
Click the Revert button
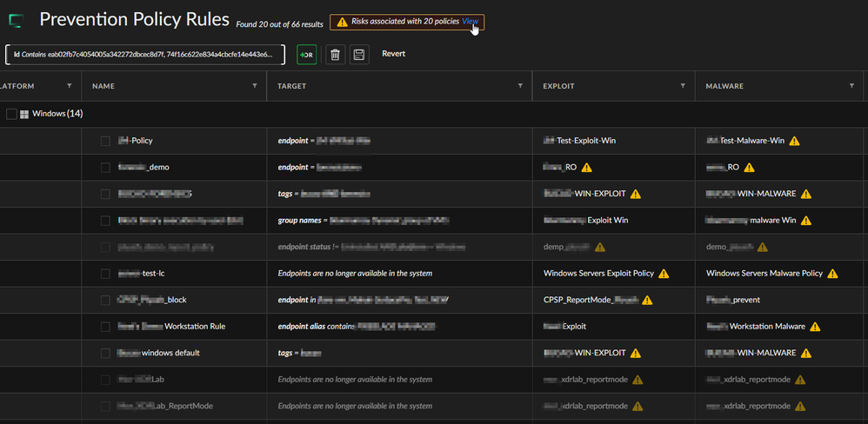(x=393, y=54)
